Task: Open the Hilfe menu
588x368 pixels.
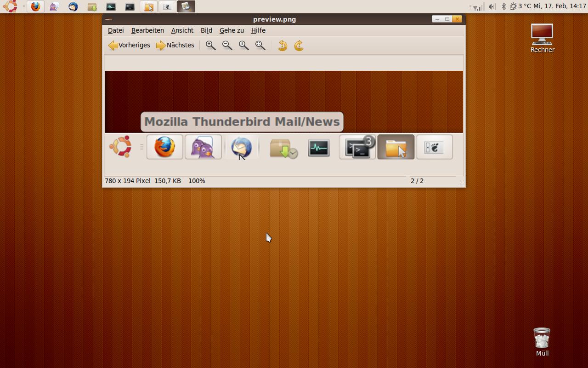Action: pyautogui.click(x=258, y=30)
